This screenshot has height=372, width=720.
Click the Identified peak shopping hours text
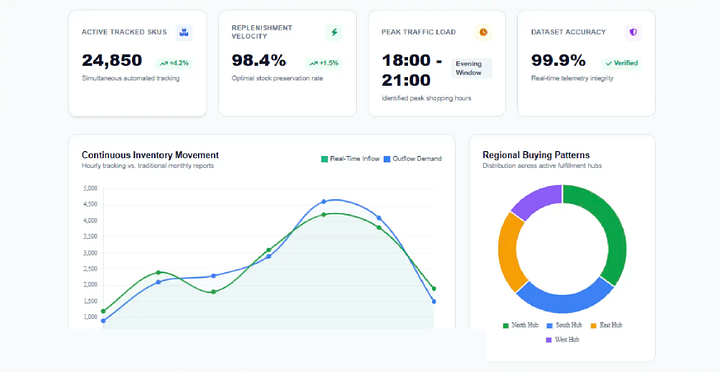coord(427,98)
